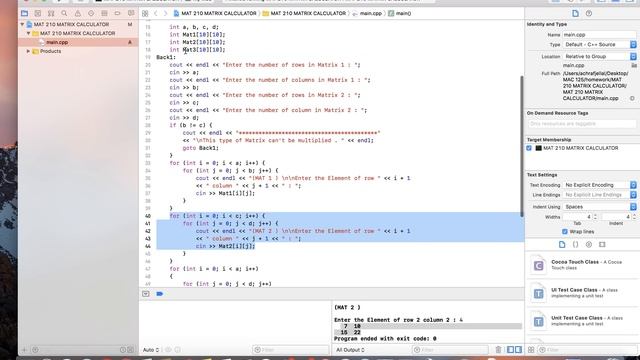Reveal the full path in Finder via the arrow icon
Viewport: 640px width, 360px height.
click(x=632, y=98)
